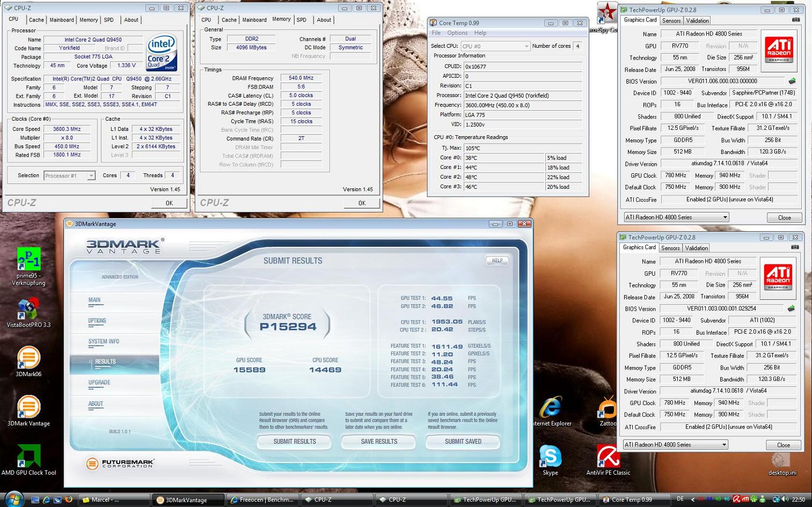
Task: Click the volume speaker tray icon
Action: 785,499
